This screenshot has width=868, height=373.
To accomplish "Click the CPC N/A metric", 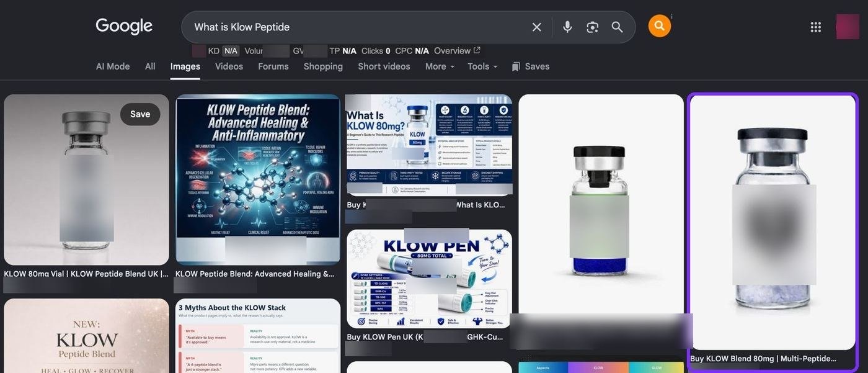I will tap(412, 51).
